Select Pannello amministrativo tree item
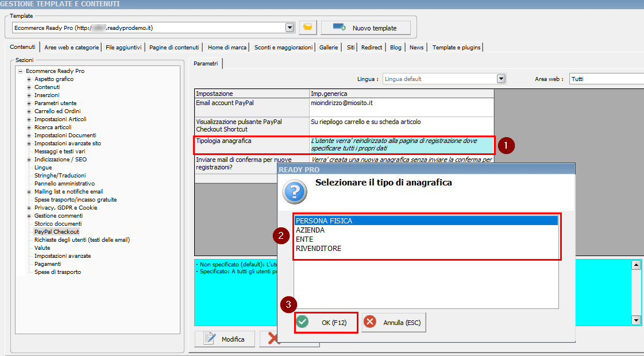 point(64,184)
